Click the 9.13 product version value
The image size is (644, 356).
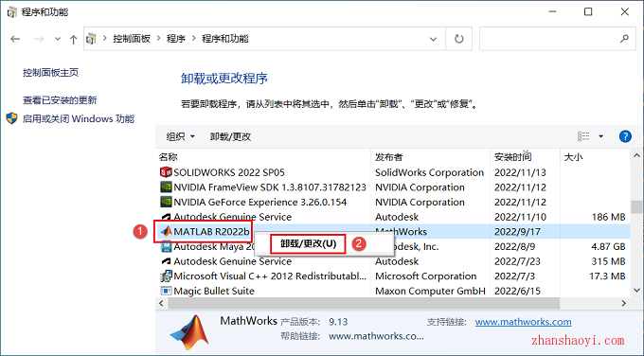(338, 322)
